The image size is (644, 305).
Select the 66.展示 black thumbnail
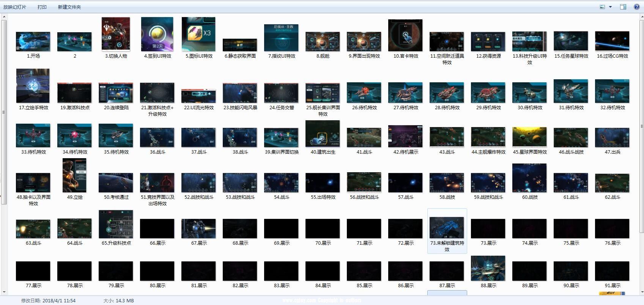pos(157,228)
